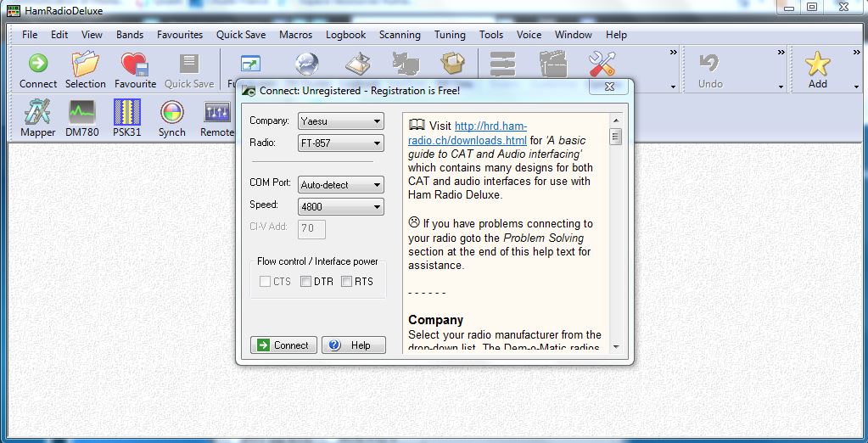Click the greyed Quick Save toolbar icon
Viewport: 868px width, 443px height.
tap(188, 64)
